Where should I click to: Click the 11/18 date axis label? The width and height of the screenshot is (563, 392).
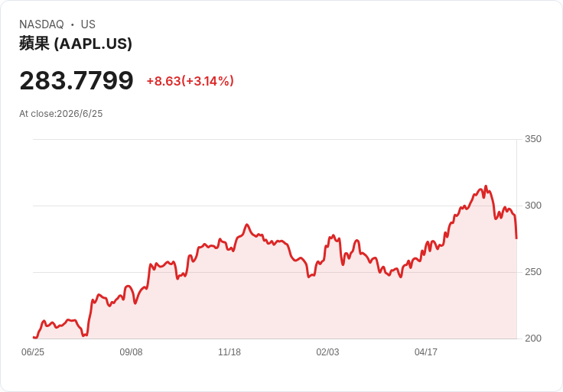(229, 352)
